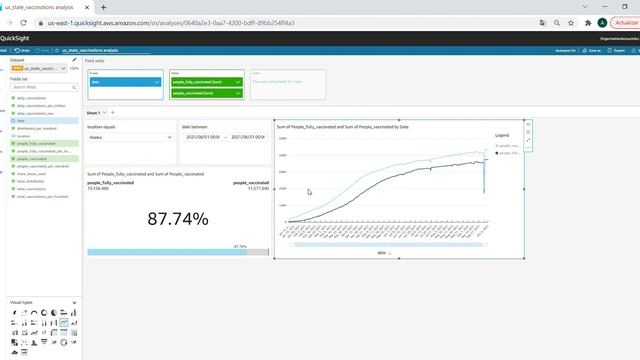
Task: Select the pivot table visual type
Action: [x=54, y=333]
